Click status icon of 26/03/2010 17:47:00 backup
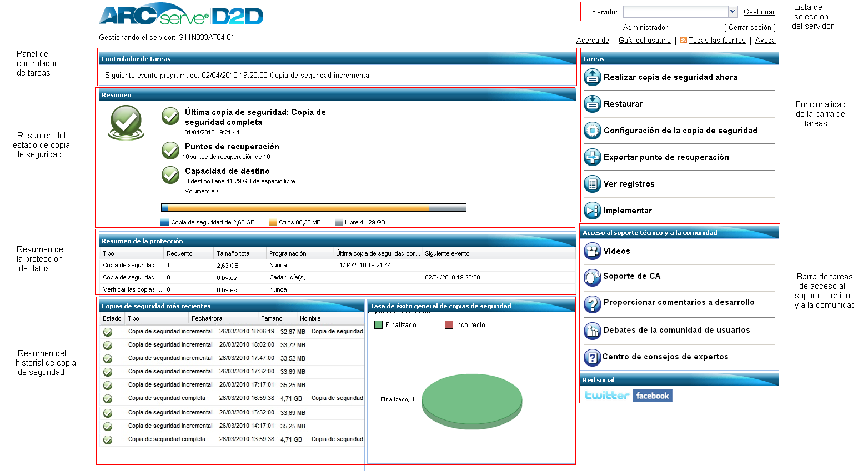 tap(108, 359)
